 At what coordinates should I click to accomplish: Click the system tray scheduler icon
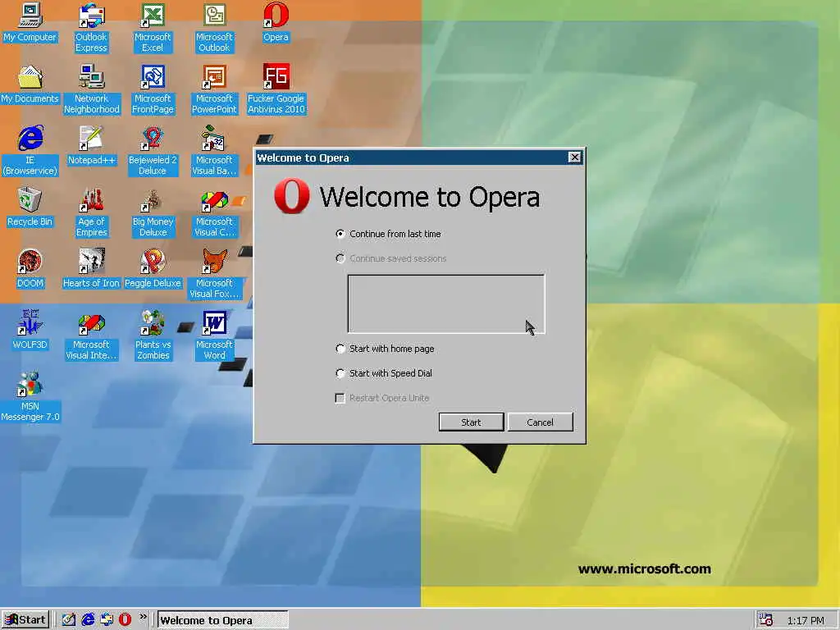[766, 620]
